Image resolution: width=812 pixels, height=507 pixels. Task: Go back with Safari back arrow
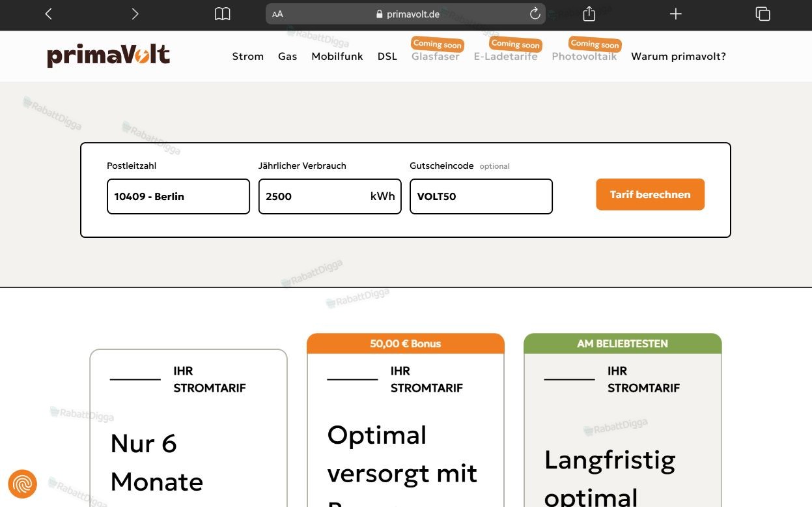point(48,14)
